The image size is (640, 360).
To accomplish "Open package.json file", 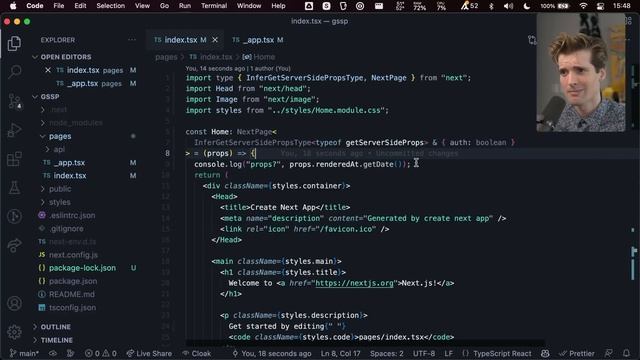I will coord(73,281).
